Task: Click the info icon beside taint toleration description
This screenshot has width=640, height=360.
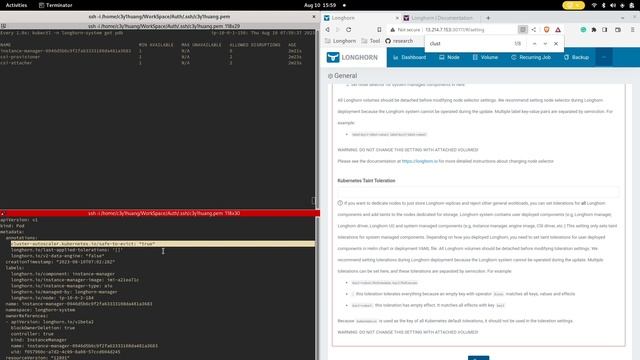Action: point(340,203)
